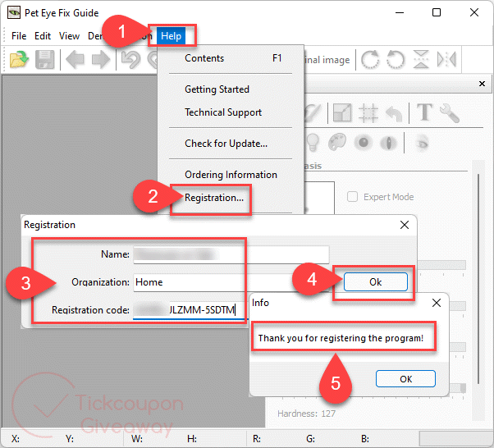Close the side tool panel with x
494x448 pixels.
[482, 84]
